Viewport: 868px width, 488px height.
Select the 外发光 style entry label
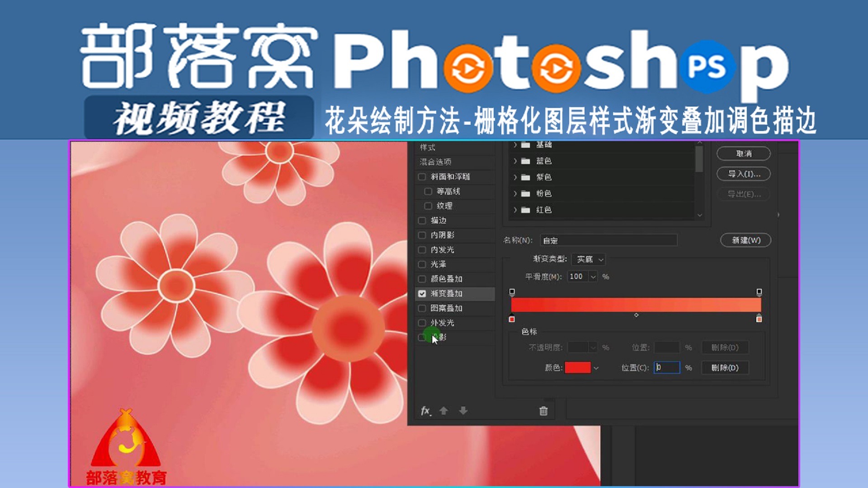pos(442,323)
